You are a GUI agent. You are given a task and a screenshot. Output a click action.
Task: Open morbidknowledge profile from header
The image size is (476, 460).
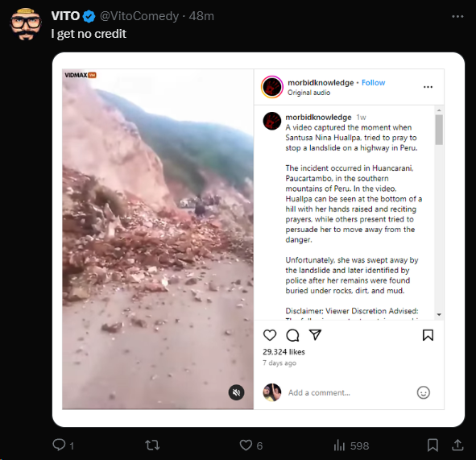pos(321,83)
